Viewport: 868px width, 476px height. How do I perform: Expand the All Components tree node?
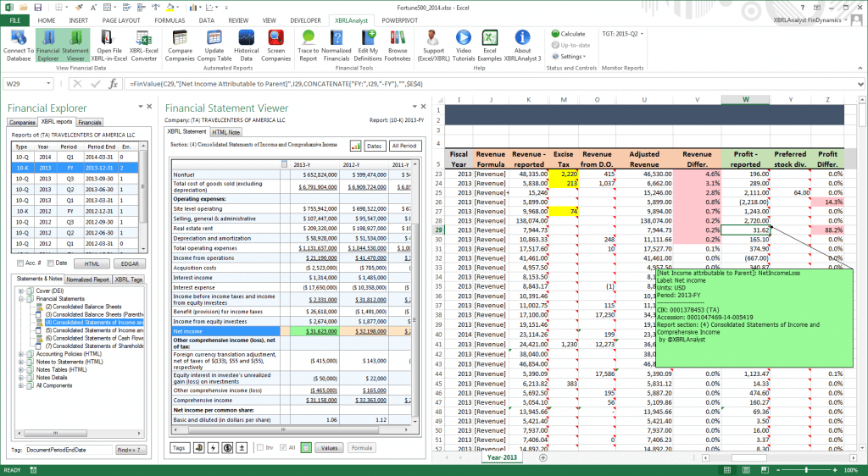coord(21,385)
